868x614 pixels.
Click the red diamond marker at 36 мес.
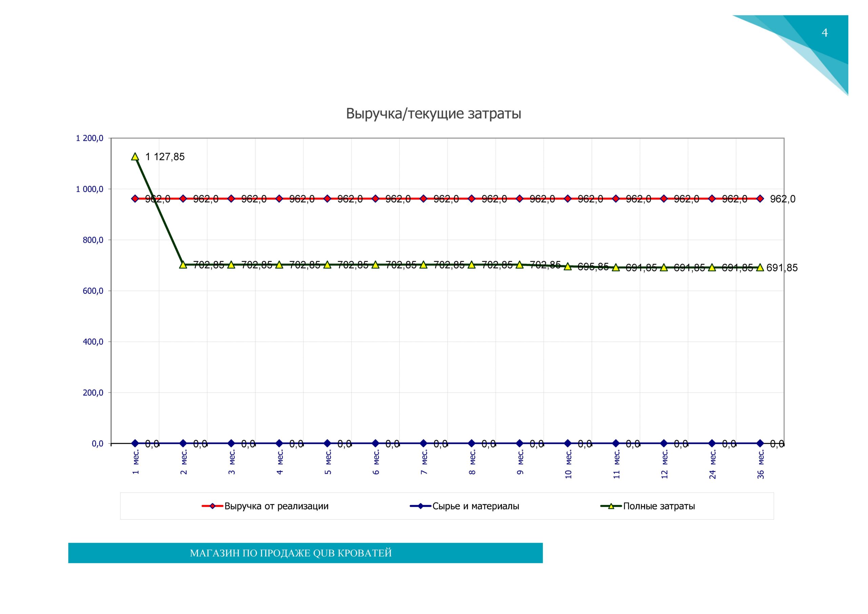coord(760,198)
